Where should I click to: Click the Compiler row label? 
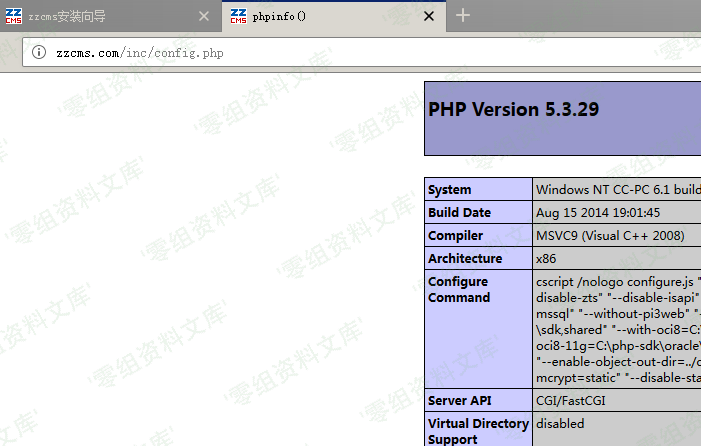[455, 236]
